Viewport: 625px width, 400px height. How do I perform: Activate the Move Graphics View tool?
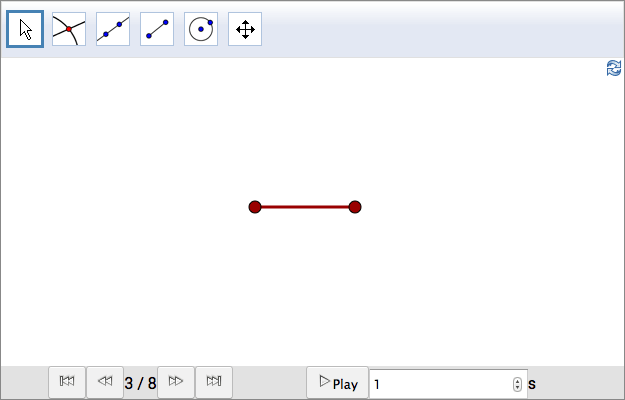[245, 29]
